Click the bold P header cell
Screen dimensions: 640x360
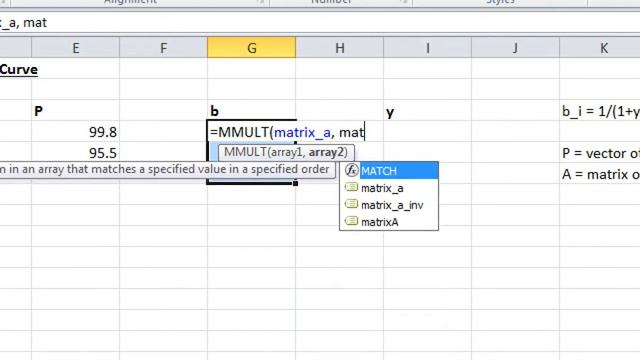(76, 111)
